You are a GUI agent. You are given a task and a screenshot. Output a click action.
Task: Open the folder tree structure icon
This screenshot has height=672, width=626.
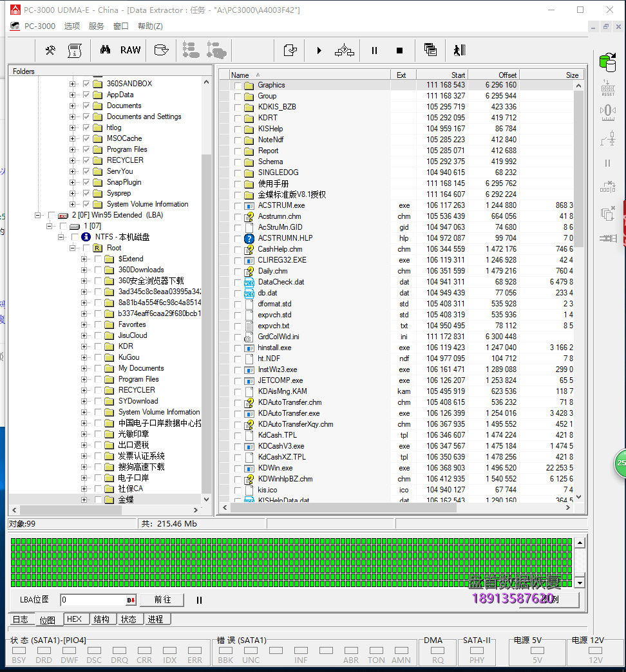[x=191, y=50]
